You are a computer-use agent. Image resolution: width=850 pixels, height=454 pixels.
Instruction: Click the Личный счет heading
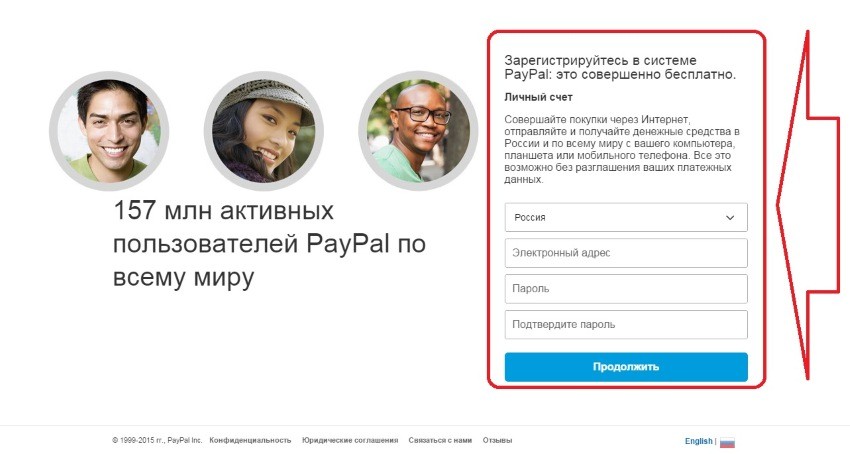click(x=538, y=97)
